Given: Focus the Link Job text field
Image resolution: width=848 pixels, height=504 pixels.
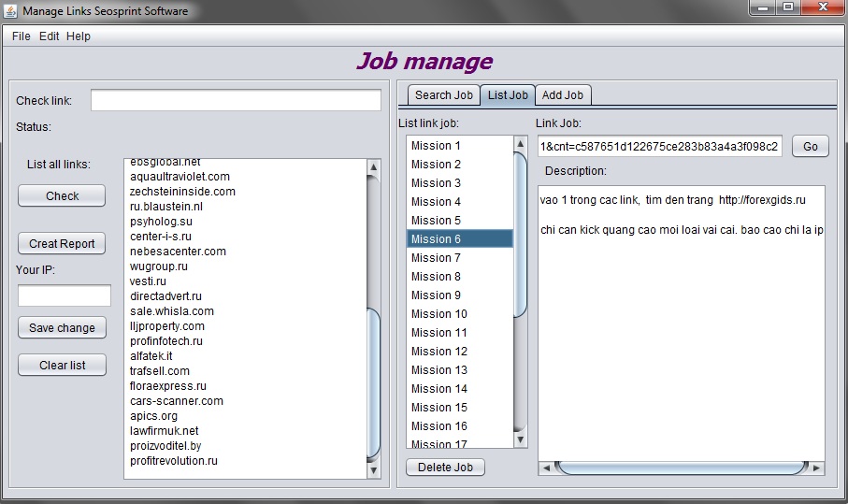Looking at the screenshot, I should click(660, 146).
